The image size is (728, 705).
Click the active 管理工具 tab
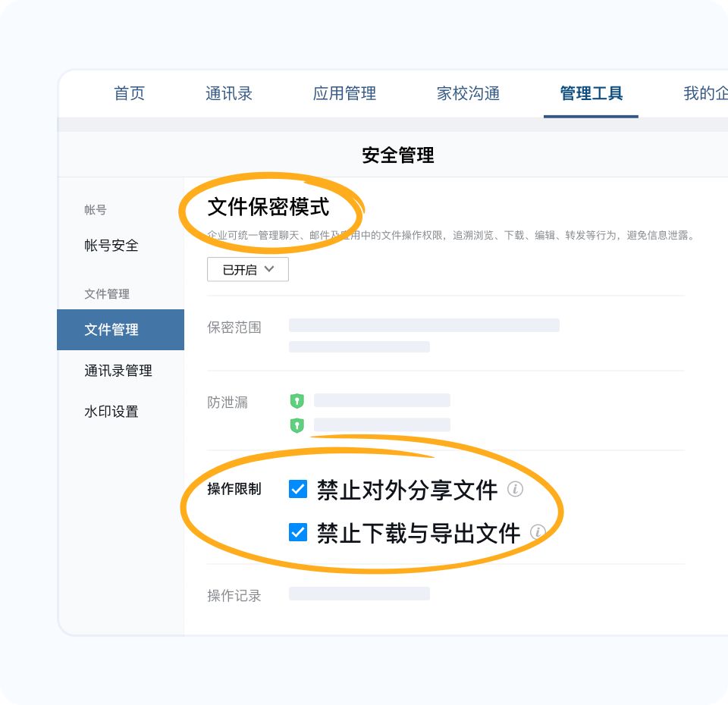[591, 93]
